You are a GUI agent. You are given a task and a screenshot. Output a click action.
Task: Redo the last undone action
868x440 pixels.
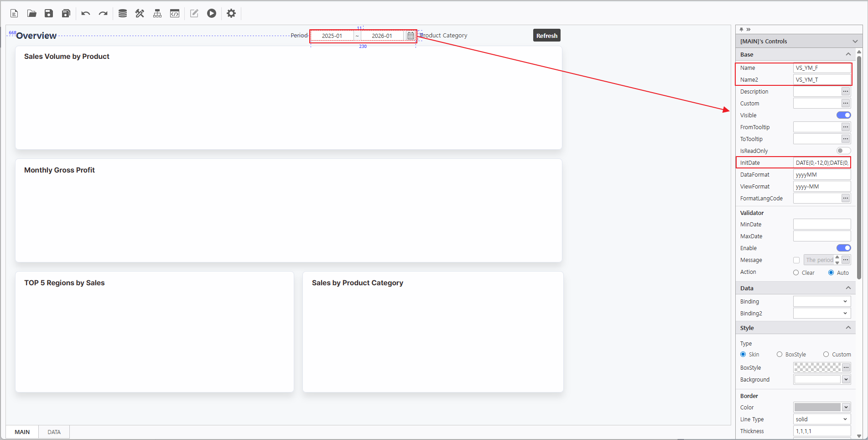[103, 13]
